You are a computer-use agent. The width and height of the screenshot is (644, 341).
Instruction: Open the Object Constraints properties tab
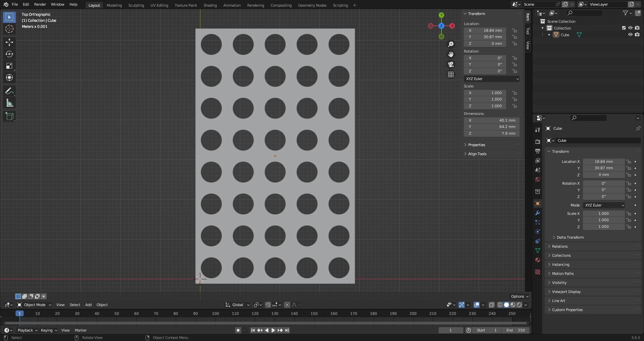pyautogui.click(x=538, y=241)
